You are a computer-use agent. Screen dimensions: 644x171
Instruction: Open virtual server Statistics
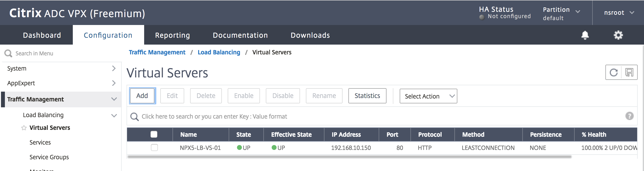pyautogui.click(x=367, y=96)
